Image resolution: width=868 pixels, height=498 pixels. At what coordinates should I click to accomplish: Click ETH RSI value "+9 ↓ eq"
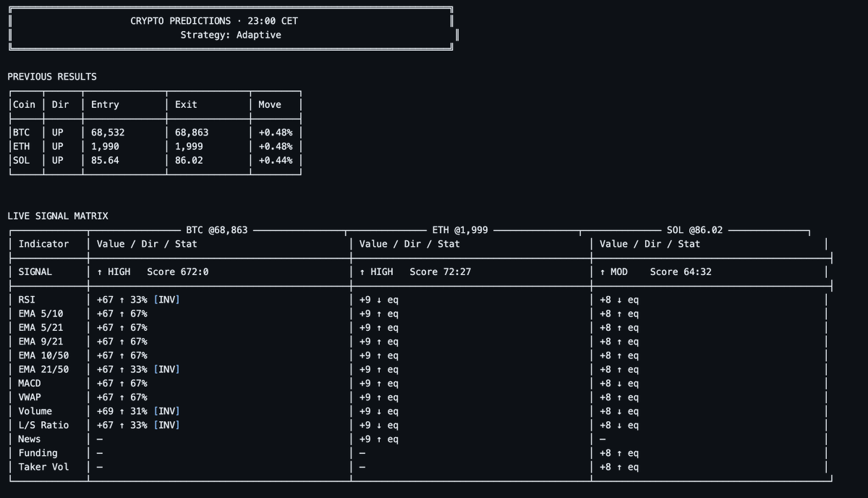coord(379,300)
